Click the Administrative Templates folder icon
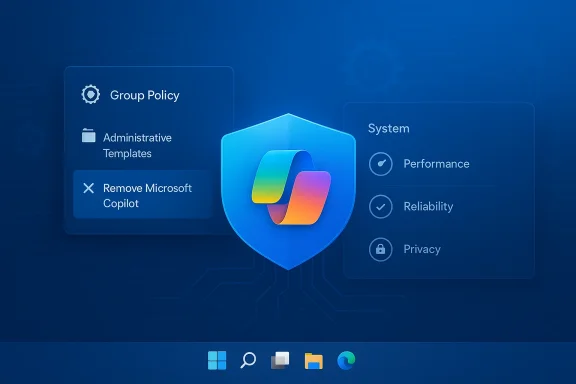The width and height of the screenshot is (576, 384). [89, 136]
